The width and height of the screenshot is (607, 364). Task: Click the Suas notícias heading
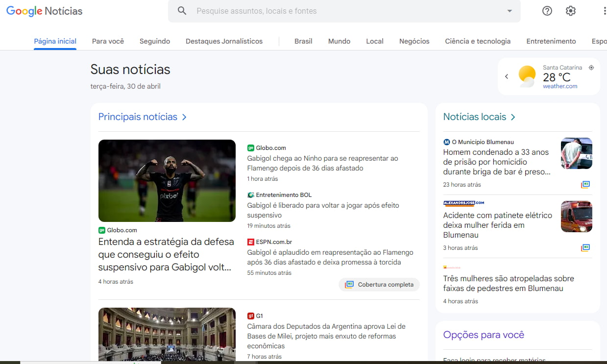pyautogui.click(x=130, y=70)
